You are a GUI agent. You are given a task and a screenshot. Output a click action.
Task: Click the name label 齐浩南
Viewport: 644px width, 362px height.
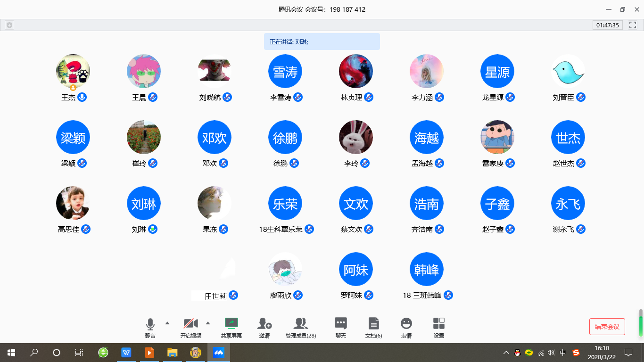pos(422,230)
